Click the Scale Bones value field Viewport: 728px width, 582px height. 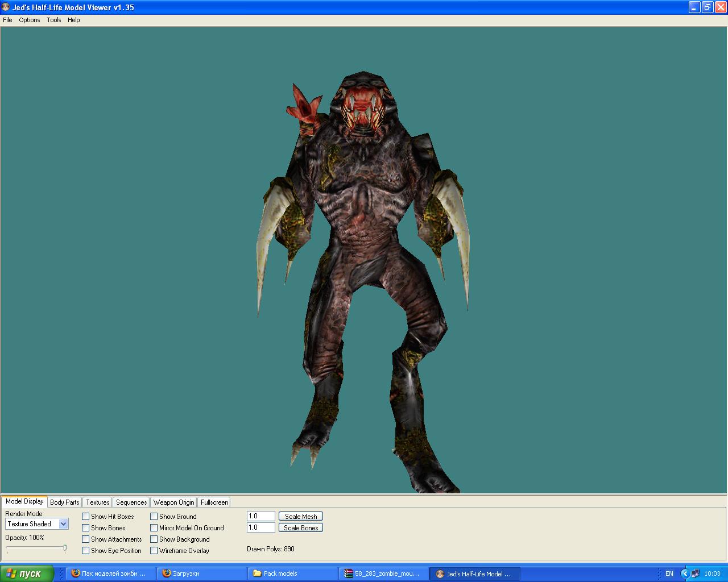tap(261, 527)
